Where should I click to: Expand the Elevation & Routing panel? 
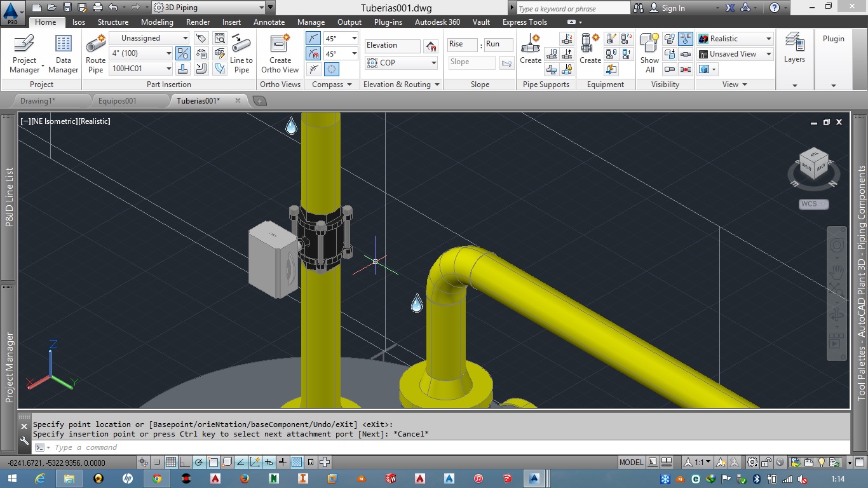401,85
